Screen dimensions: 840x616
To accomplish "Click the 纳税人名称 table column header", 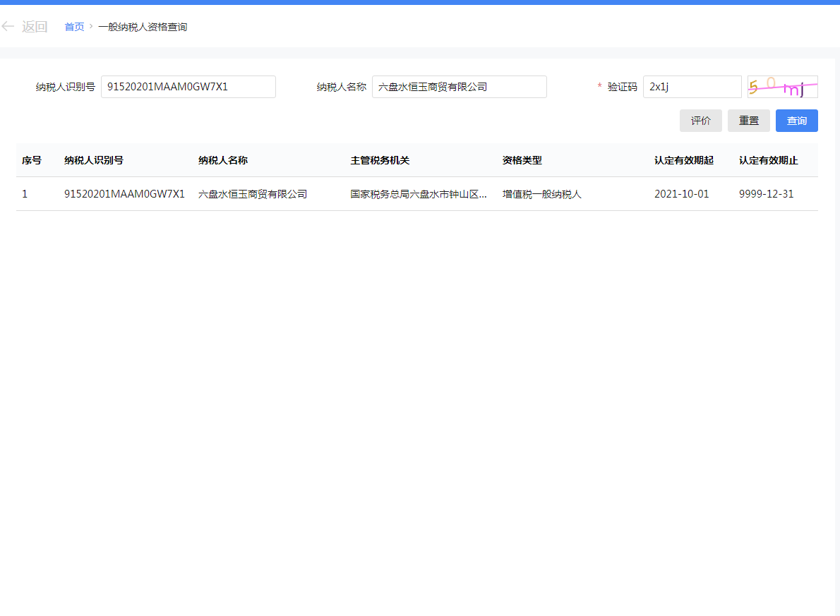I will (223, 160).
